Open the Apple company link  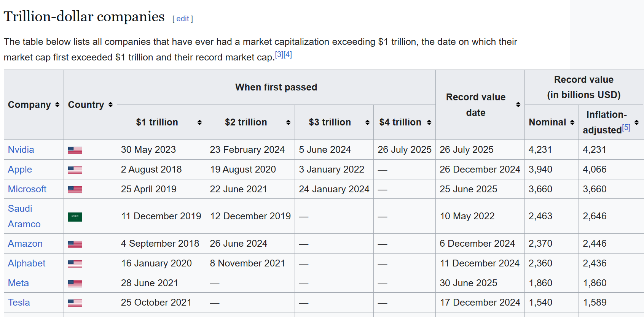click(x=20, y=170)
